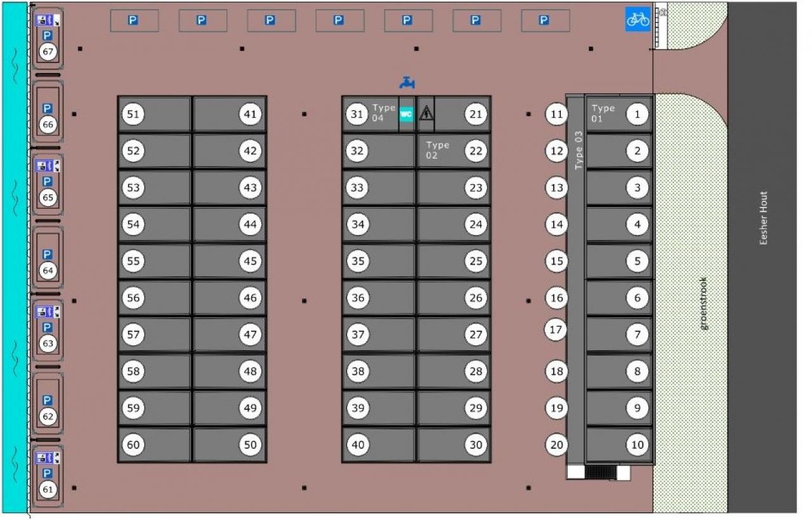Pick plot number 5
The image size is (812, 520).
pyautogui.click(x=638, y=261)
